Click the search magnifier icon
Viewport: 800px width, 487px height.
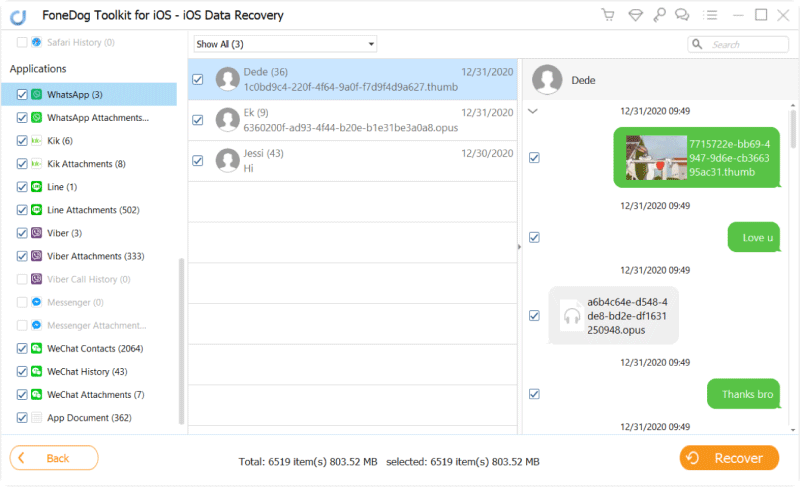(697, 44)
